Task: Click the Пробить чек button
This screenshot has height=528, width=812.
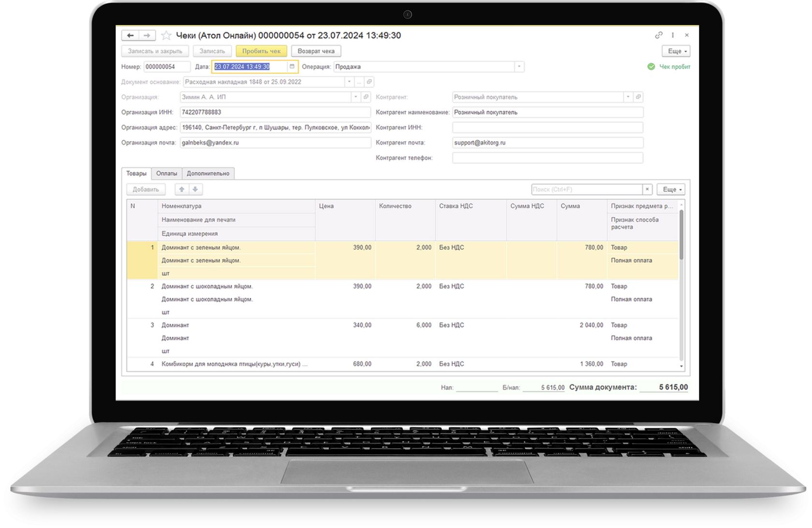Action: pos(261,51)
